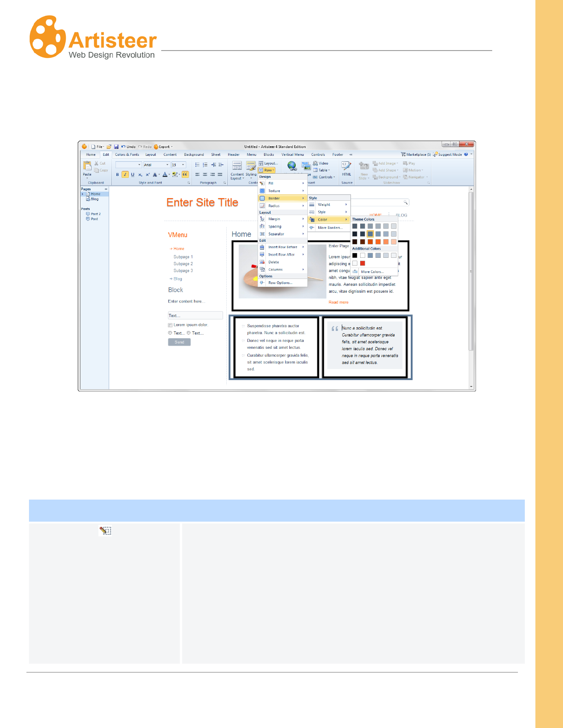Open the Weight submenu under Style

point(329,205)
